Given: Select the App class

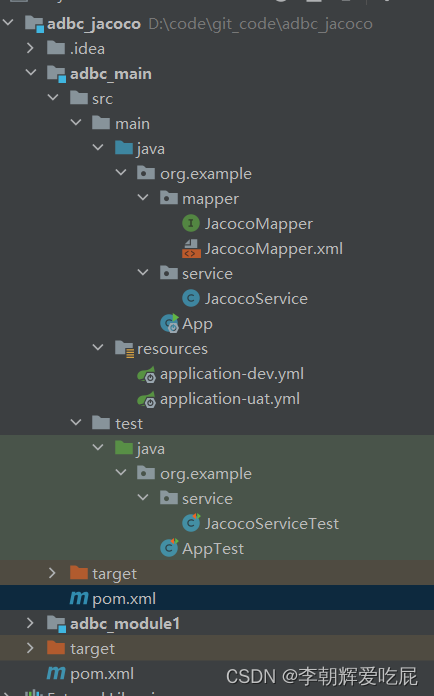Looking at the screenshot, I should pyautogui.click(x=197, y=324).
